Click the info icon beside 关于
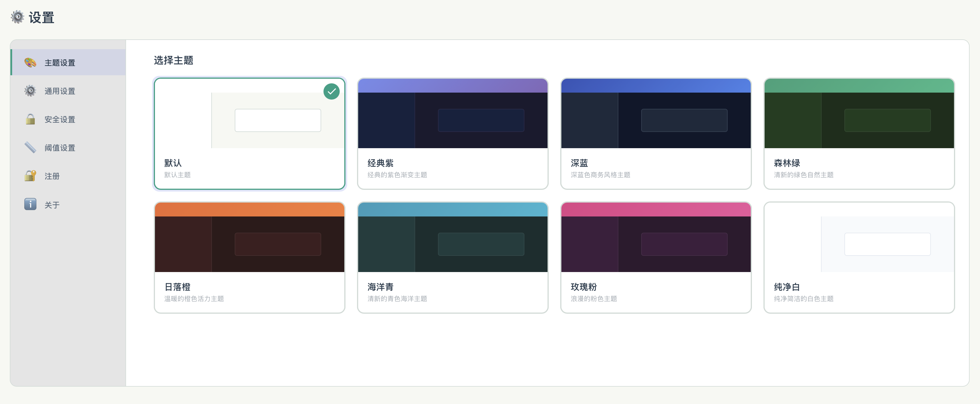980x404 pixels. coord(30,205)
